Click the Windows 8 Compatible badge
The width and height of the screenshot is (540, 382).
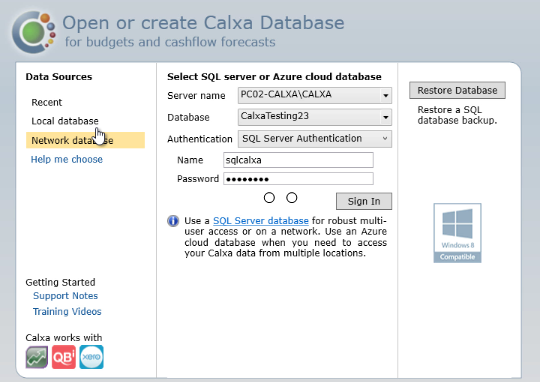[457, 233]
